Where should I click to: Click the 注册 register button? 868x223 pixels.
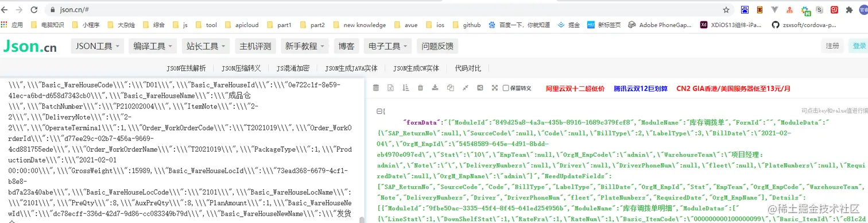tap(832, 46)
